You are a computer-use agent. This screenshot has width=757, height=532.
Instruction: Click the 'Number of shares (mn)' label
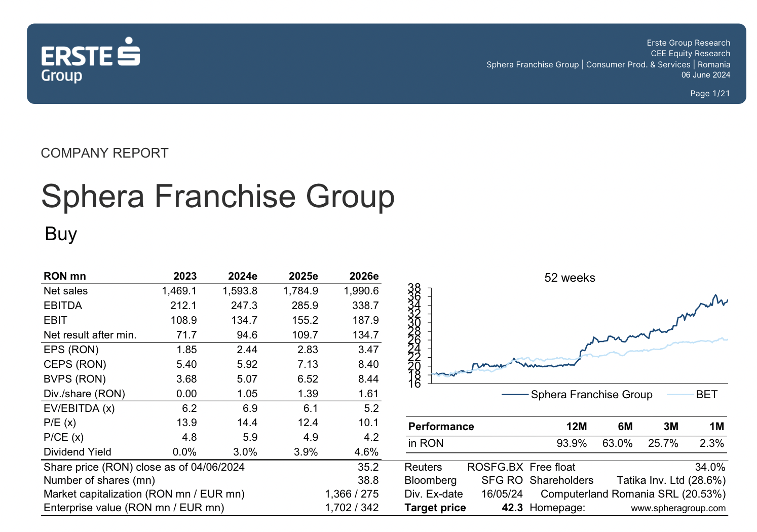[x=99, y=480]
